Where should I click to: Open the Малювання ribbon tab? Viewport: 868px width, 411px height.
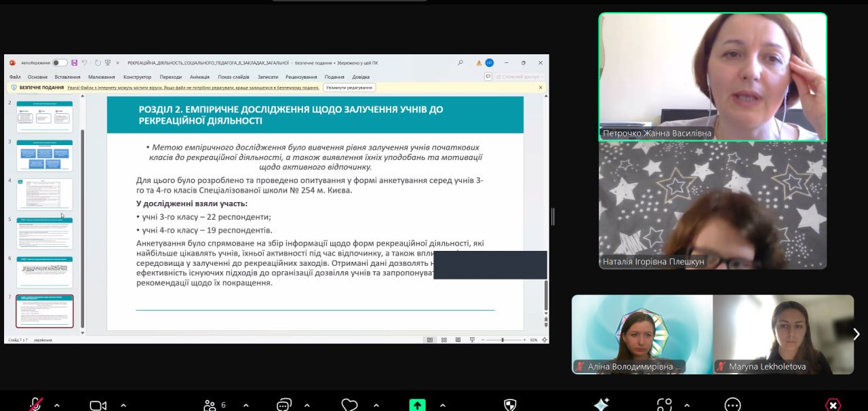102,77
